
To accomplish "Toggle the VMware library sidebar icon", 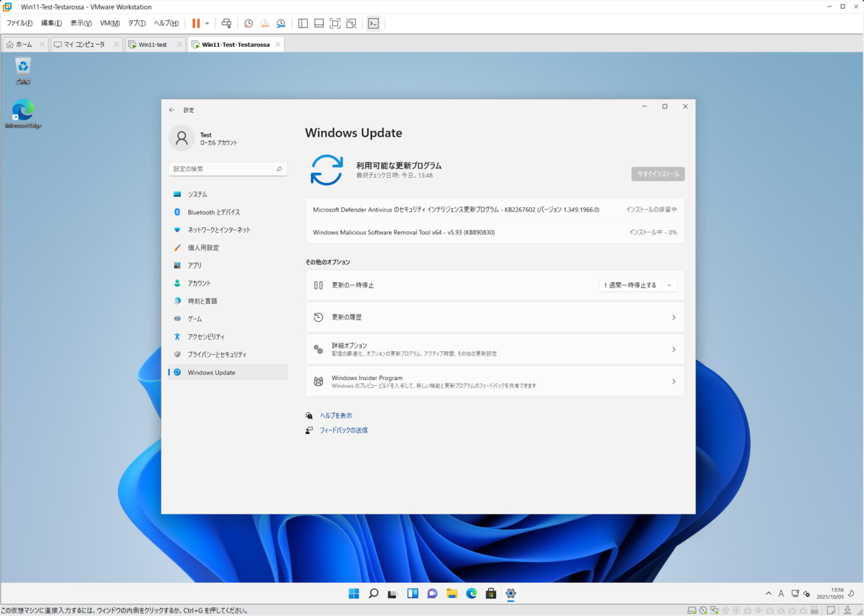I will click(x=303, y=23).
